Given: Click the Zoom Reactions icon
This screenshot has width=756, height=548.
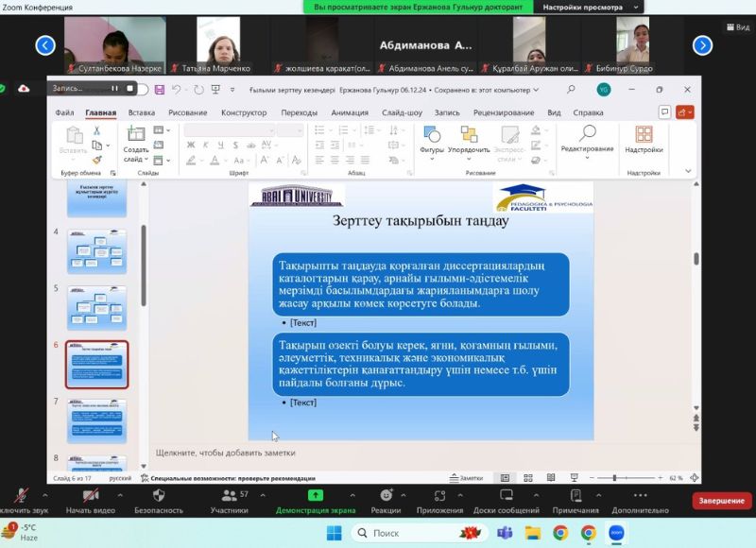Looking at the screenshot, I should (x=385, y=495).
